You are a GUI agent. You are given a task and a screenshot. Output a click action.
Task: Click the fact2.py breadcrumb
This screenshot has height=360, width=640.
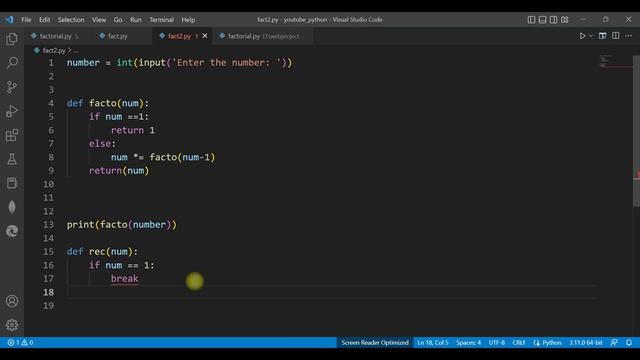tap(53, 51)
